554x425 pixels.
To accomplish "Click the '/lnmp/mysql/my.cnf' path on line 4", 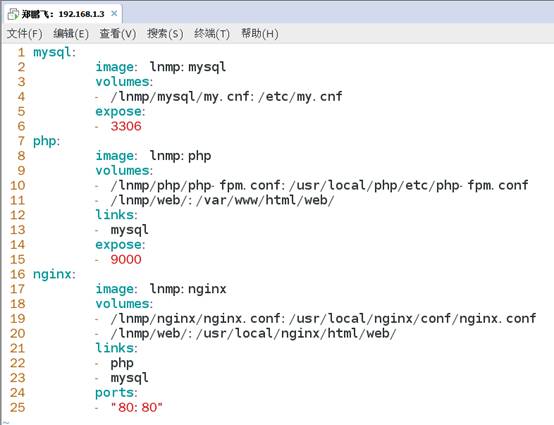I will tap(180, 96).
